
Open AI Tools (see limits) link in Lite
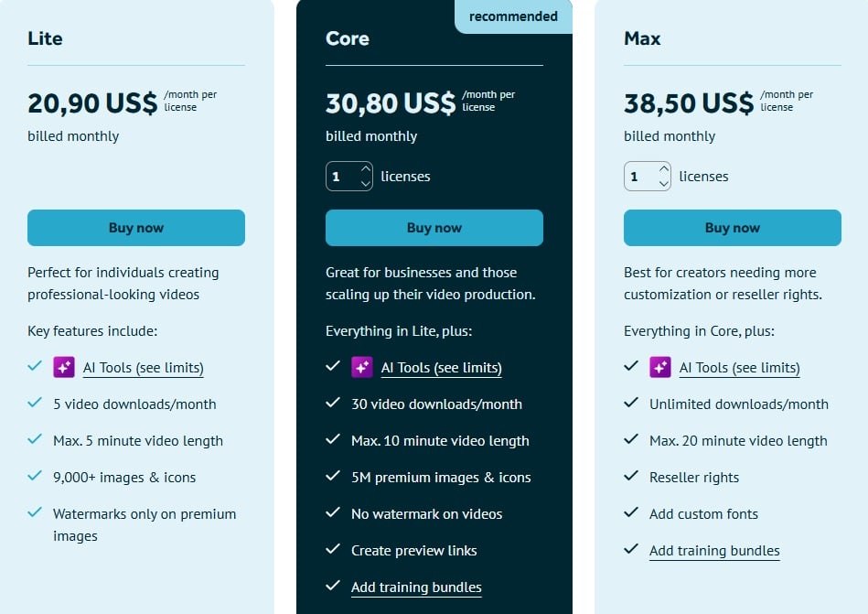tap(143, 368)
